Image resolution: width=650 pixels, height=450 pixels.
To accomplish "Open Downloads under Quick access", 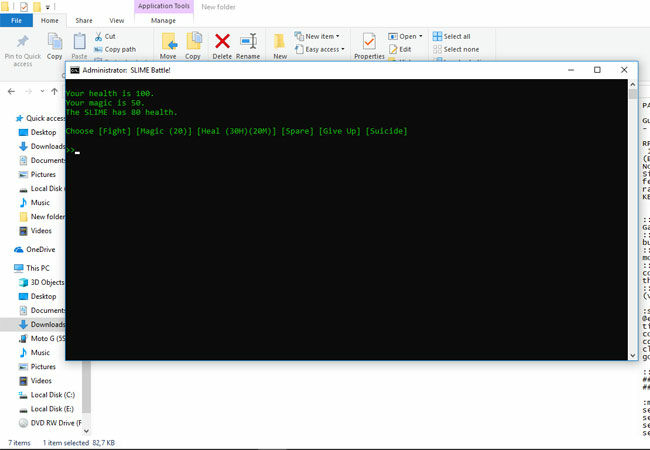I will (42, 146).
